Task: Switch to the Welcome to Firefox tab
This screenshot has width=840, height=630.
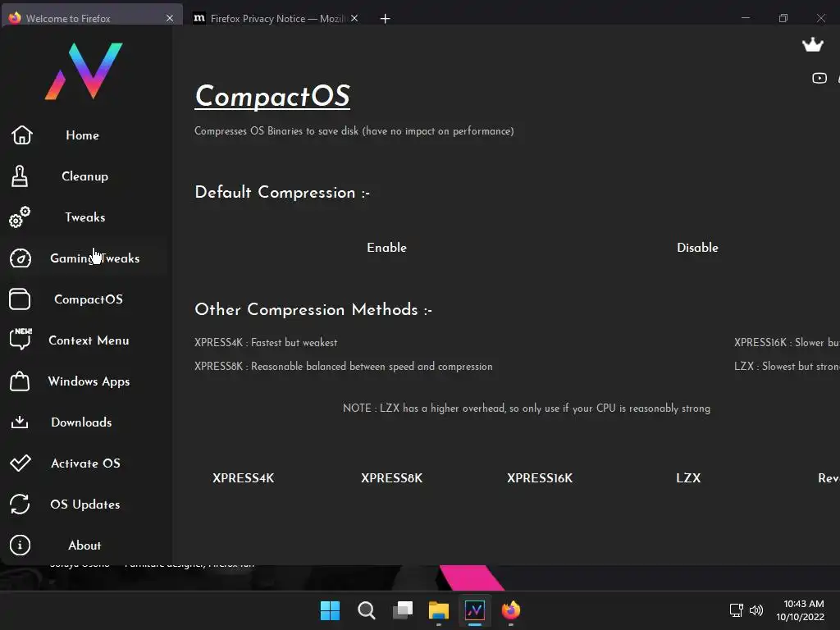Action: (91, 18)
